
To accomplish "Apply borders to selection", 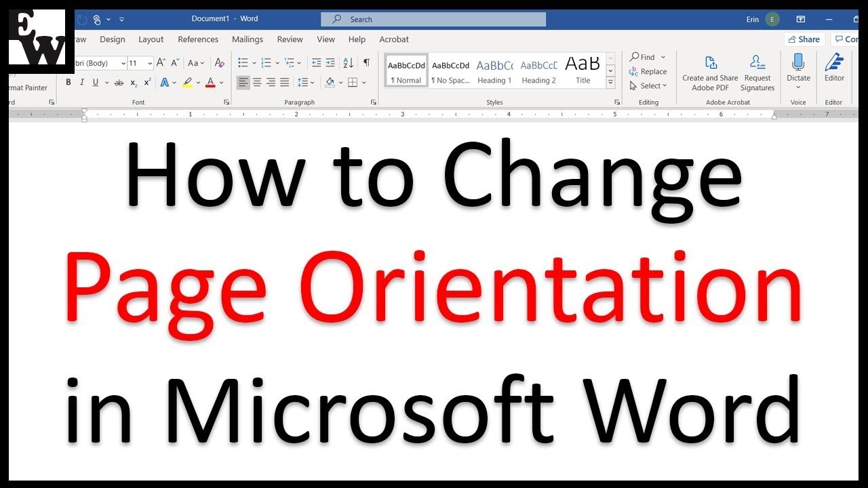I will point(353,83).
